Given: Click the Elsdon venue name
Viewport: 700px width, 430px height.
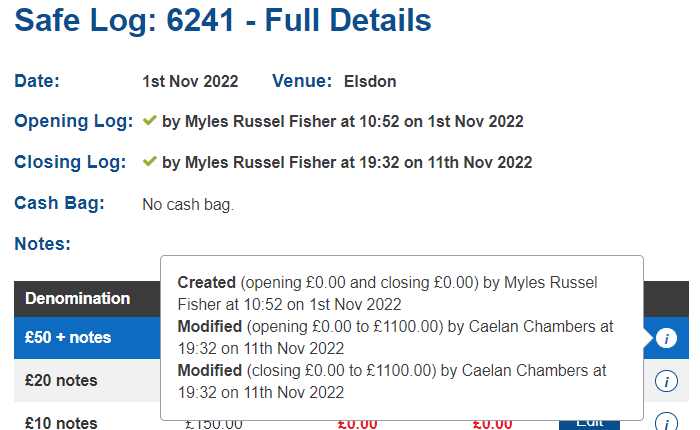Looking at the screenshot, I should 368,81.
